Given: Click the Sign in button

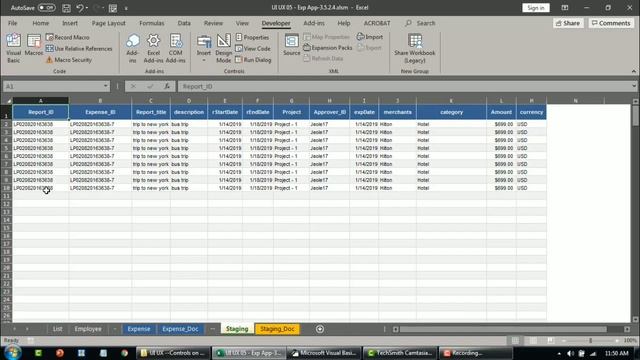Looking at the screenshot, I should click(536, 8).
